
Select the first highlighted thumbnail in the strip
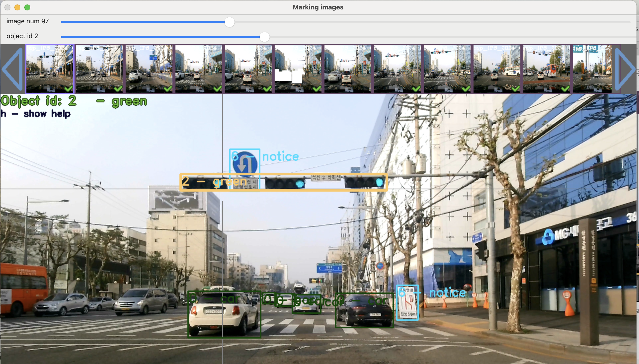click(x=50, y=69)
